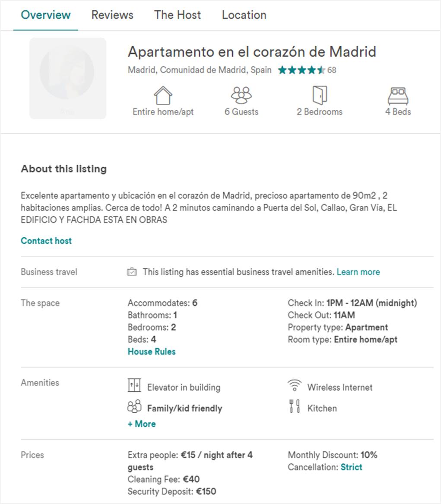This screenshot has width=441, height=504.
Task: Select the Overview tab
Action: (46, 15)
